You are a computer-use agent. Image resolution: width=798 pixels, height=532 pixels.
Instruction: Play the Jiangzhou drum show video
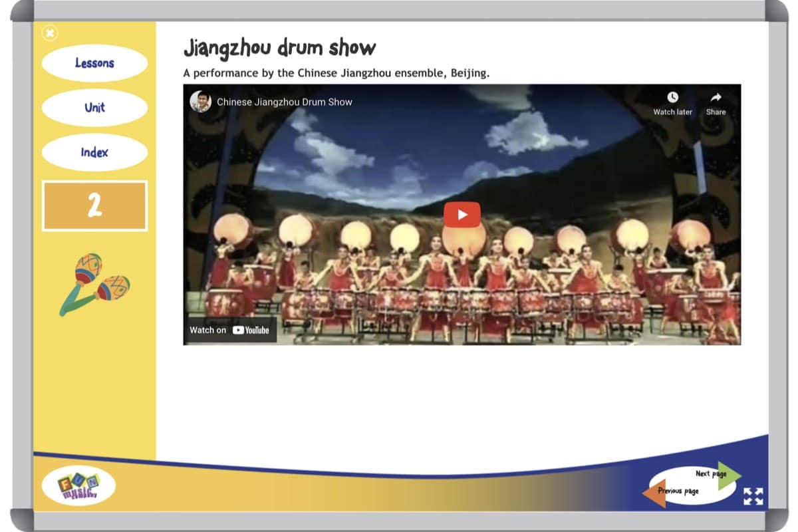point(462,215)
